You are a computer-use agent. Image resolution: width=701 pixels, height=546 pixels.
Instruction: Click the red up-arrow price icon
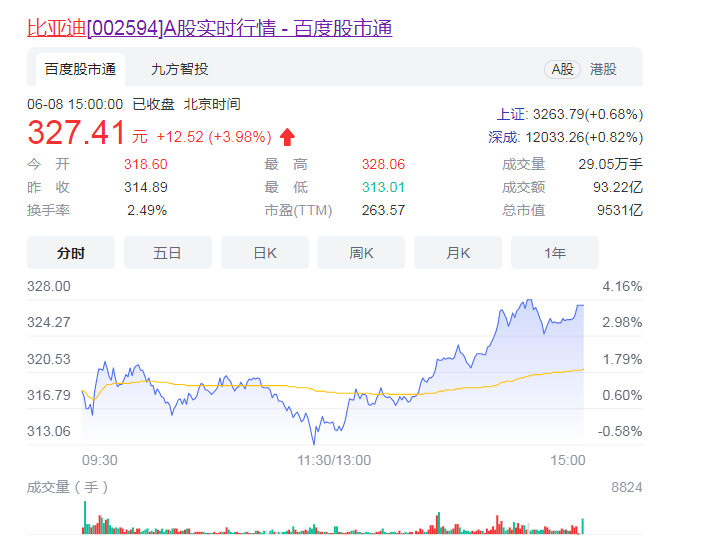pos(287,137)
